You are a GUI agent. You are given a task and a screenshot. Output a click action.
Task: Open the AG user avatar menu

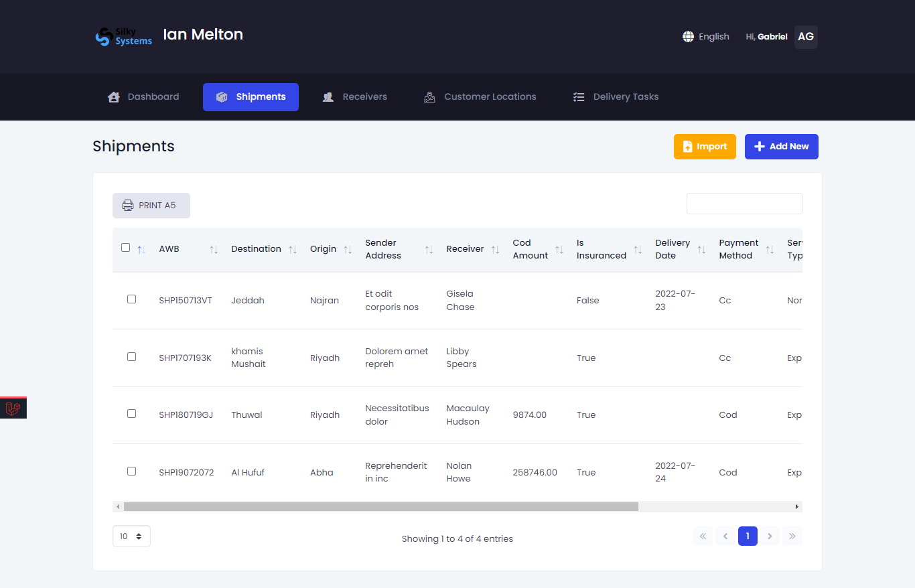click(x=806, y=37)
